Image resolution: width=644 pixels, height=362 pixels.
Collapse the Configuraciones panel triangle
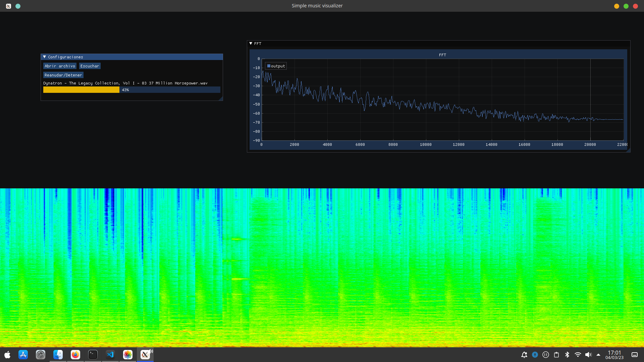44,57
